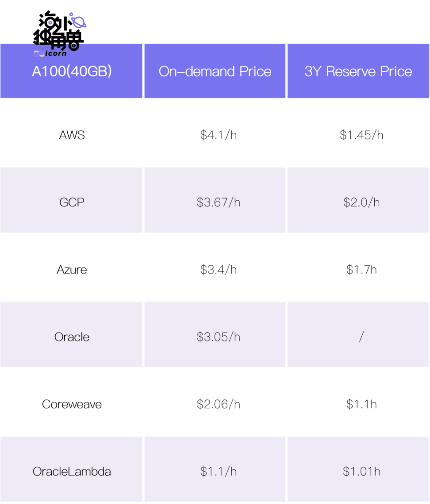This screenshot has height=504, width=430.
Task: Click AWS reserve price $1.45/h
Action: pyautogui.click(x=361, y=135)
